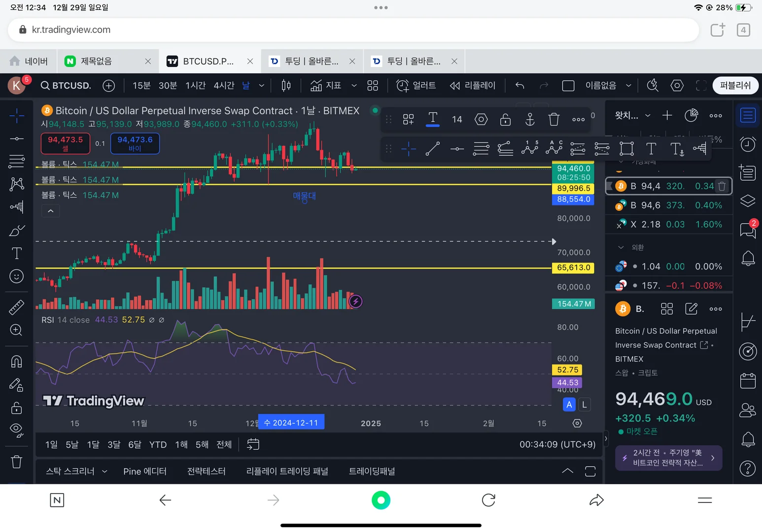The width and height of the screenshot is (762, 532).
Task: Toggle fullscreen mode icon
Action: (x=701, y=86)
